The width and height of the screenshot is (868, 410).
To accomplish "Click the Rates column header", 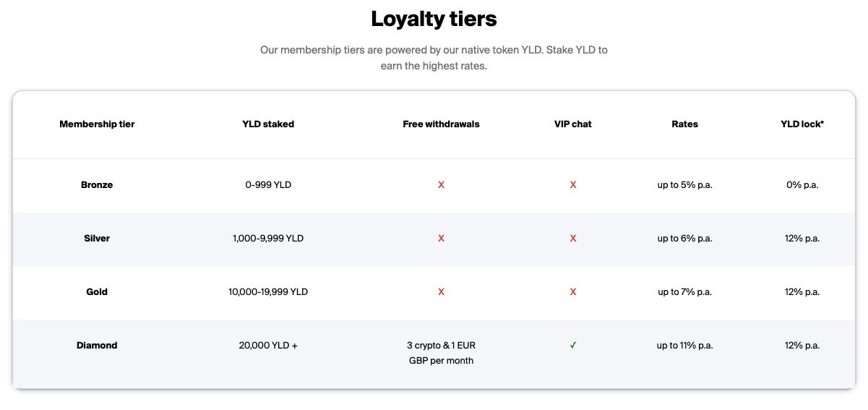I will 684,124.
